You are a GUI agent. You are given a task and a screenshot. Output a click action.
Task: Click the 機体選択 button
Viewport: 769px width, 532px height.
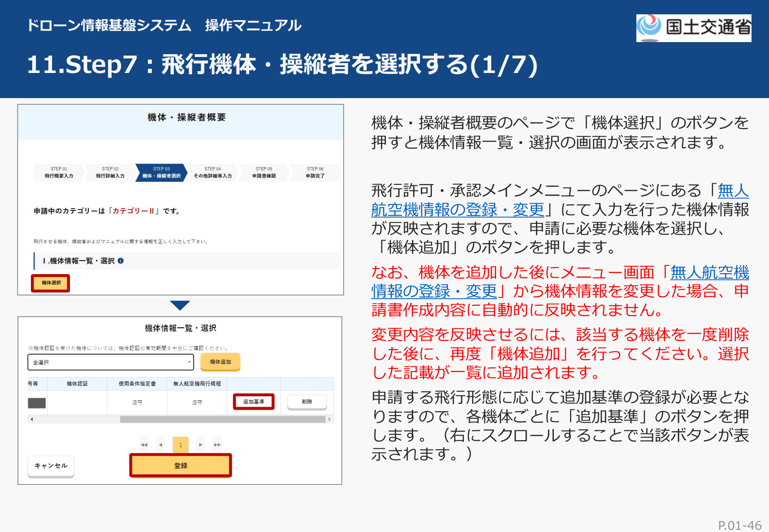(51, 283)
